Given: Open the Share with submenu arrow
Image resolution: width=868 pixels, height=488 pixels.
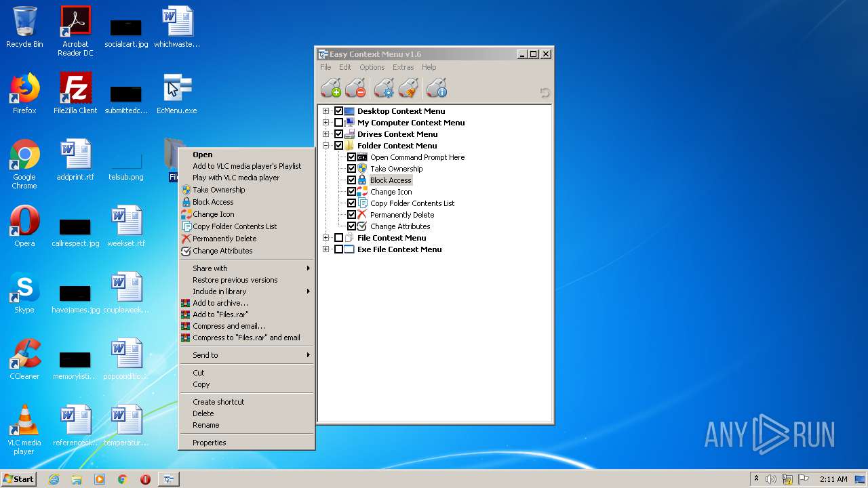Looking at the screenshot, I should coord(309,268).
